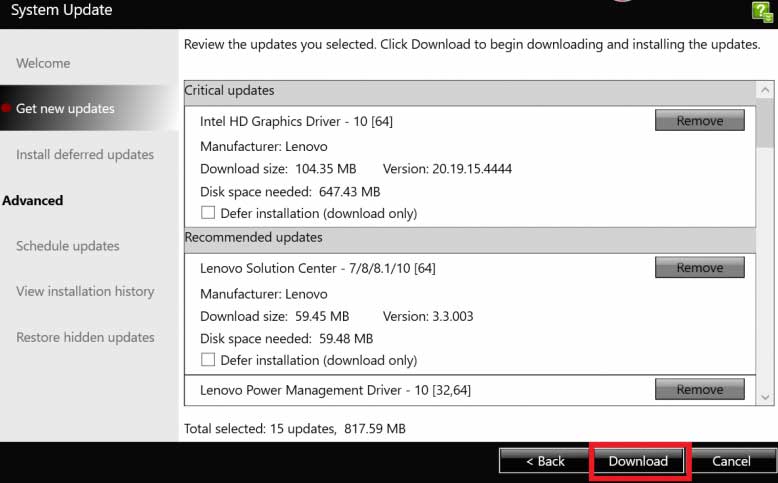Click the update list scroll-up arrow

(x=765, y=90)
